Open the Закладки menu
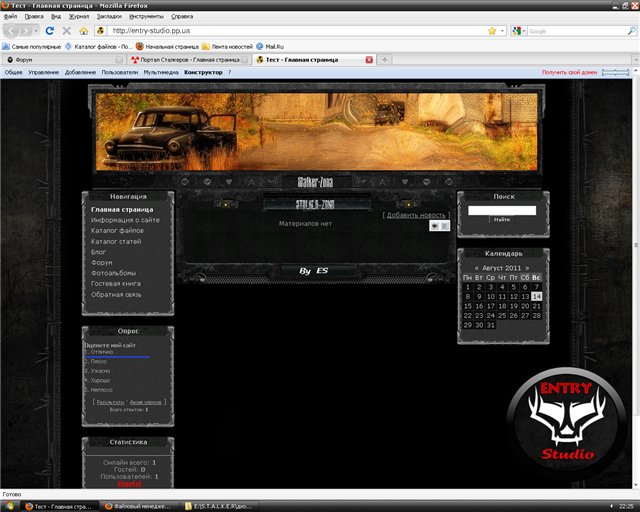This screenshot has height=512, width=640. click(x=109, y=16)
